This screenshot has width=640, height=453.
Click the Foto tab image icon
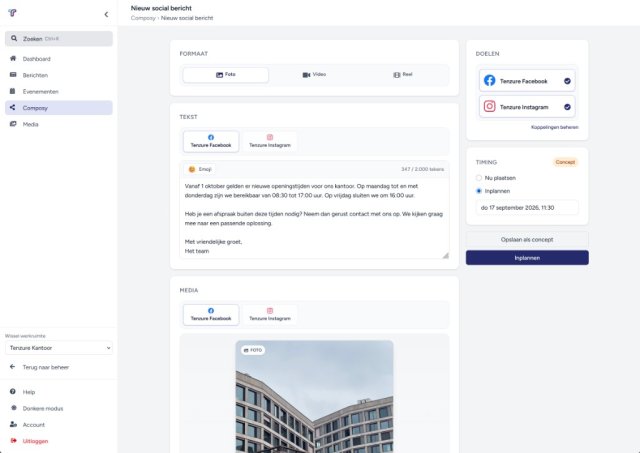[x=220, y=75]
